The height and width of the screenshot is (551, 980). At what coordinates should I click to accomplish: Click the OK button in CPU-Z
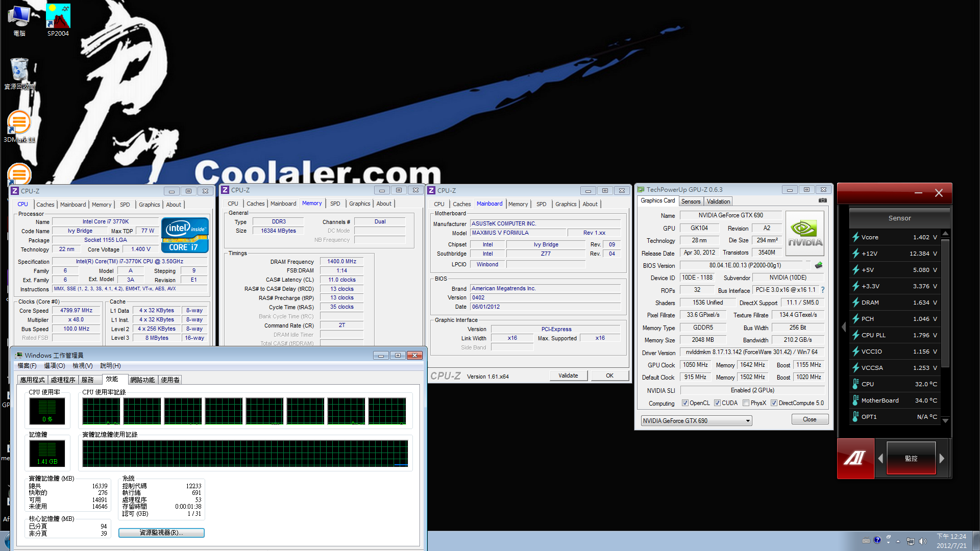point(609,375)
